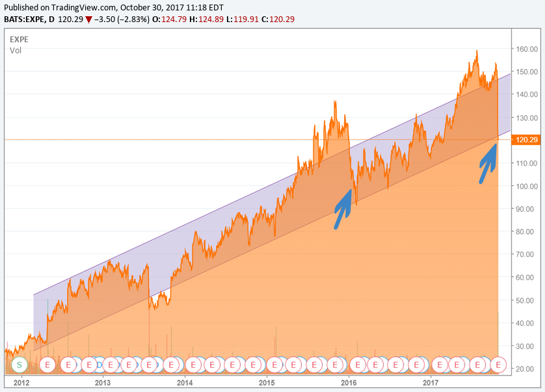Toggle the Vol study via its legend label

(14, 51)
